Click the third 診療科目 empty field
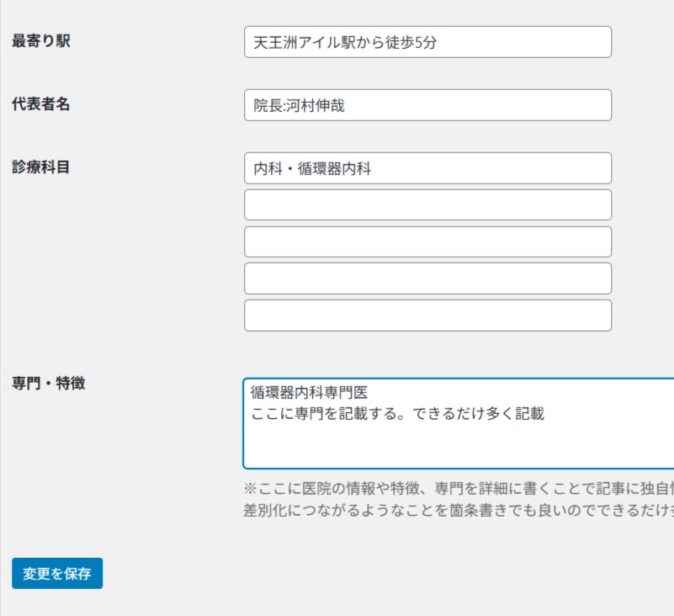Image resolution: width=674 pixels, height=616 pixels. (427, 242)
